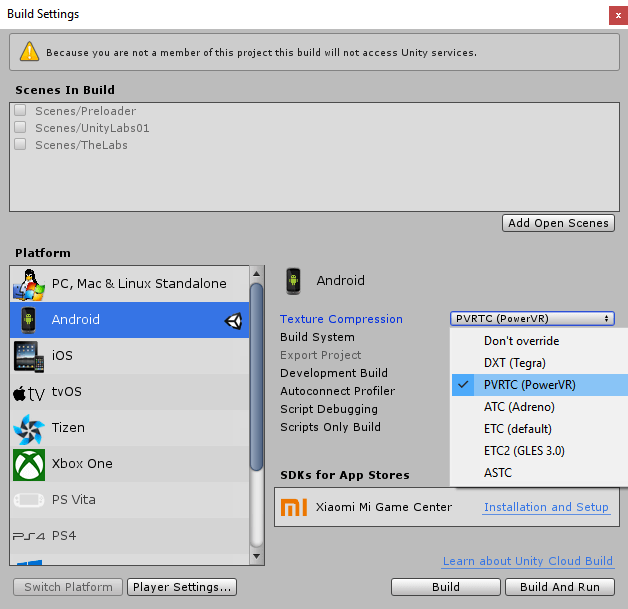Open the Installation and Setup link
Image resolution: width=628 pixels, height=609 pixels.
pos(546,507)
